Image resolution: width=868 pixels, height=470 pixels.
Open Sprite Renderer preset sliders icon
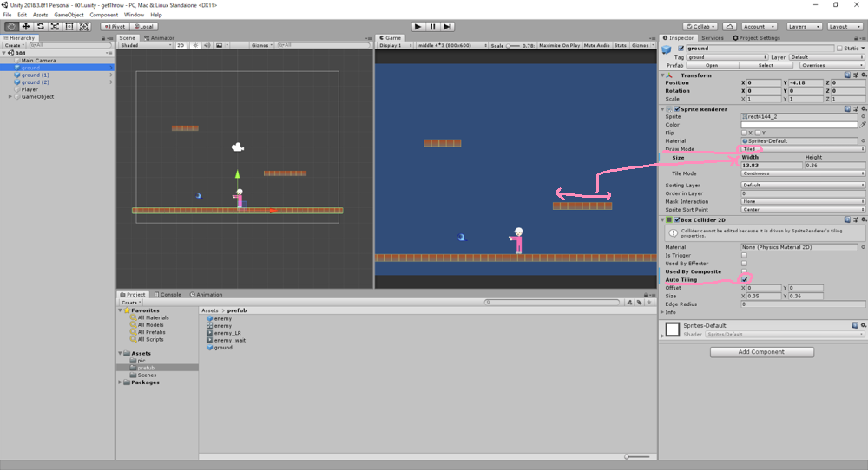click(855, 109)
